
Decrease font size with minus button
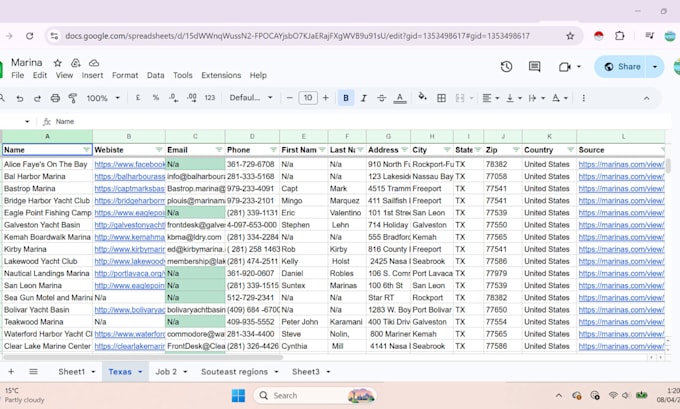click(x=290, y=98)
